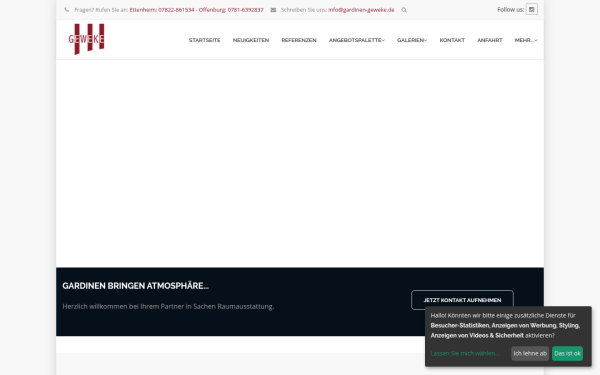Image resolution: width=600 pixels, height=375 pixels.
Task: Open Kontakt menu item
Action: point(452,40)
